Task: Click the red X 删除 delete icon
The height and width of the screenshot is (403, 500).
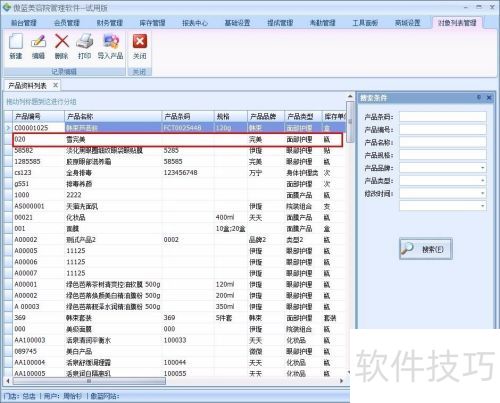Action: click(62, 42)
